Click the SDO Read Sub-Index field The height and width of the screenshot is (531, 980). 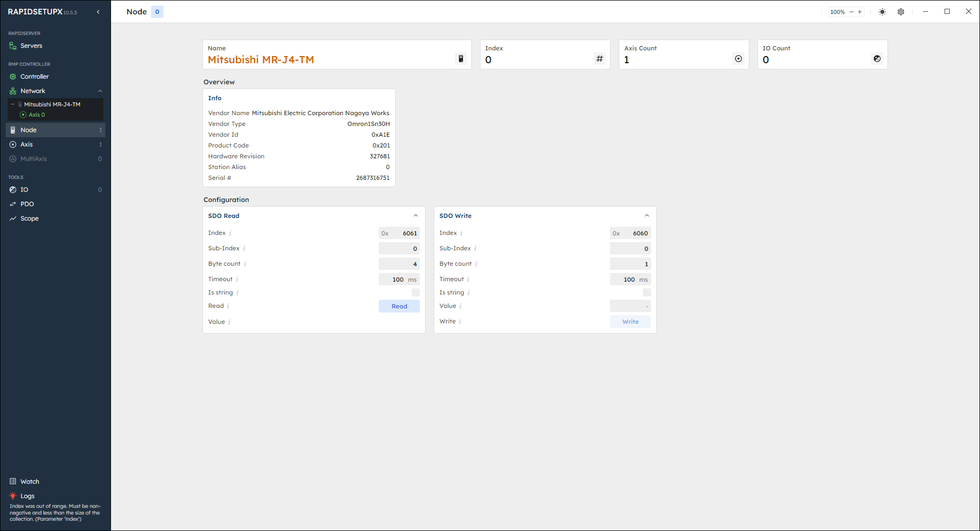(399, 249)
